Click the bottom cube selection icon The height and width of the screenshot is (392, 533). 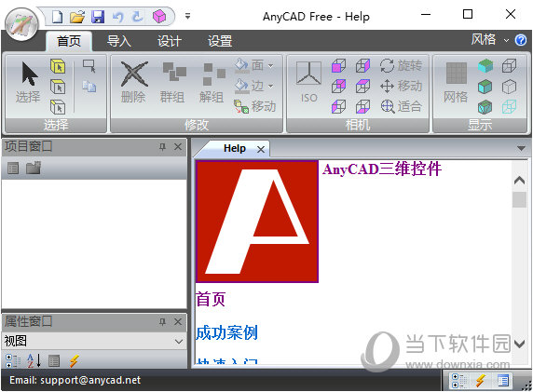(x=58, y=107)
